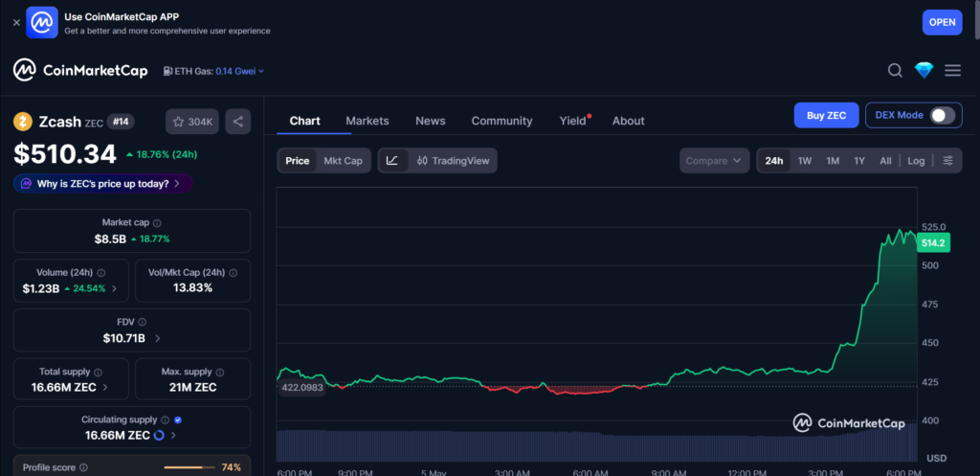Toggle Log scale on chart

coord(916,161)
